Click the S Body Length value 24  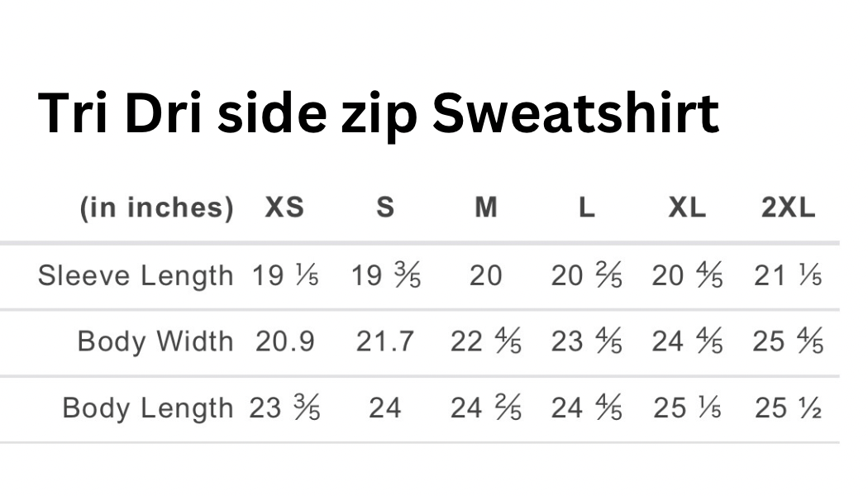click(x=385, y=408)
